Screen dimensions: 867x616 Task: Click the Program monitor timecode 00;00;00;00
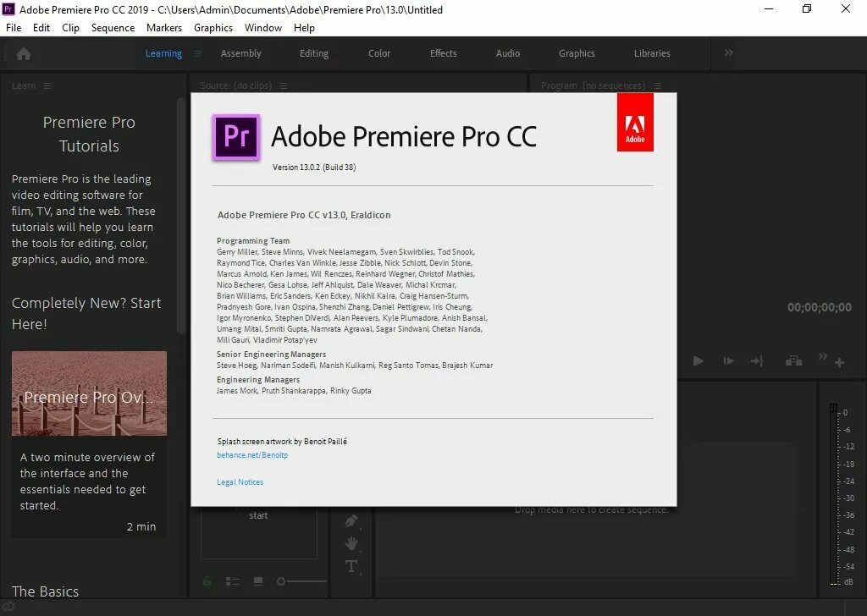click(x=820, y=308)
